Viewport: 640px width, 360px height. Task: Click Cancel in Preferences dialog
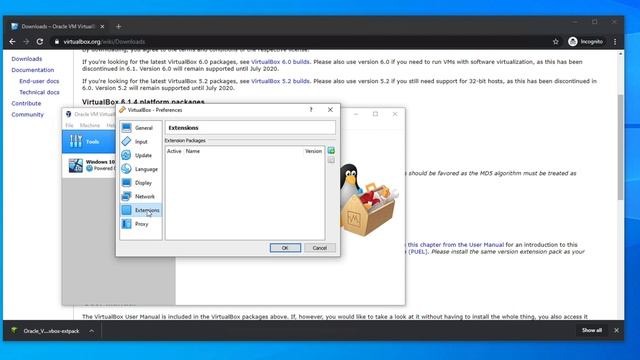point(320,248)
